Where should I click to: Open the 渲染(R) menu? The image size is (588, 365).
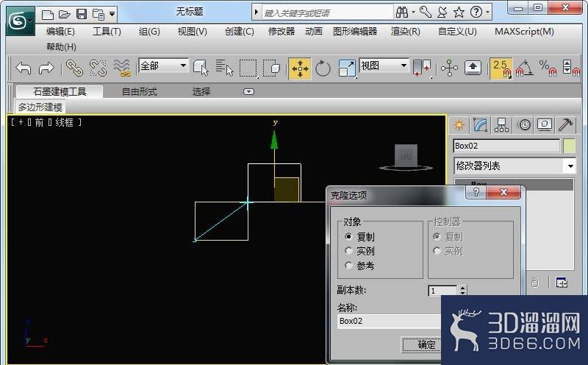406,32
